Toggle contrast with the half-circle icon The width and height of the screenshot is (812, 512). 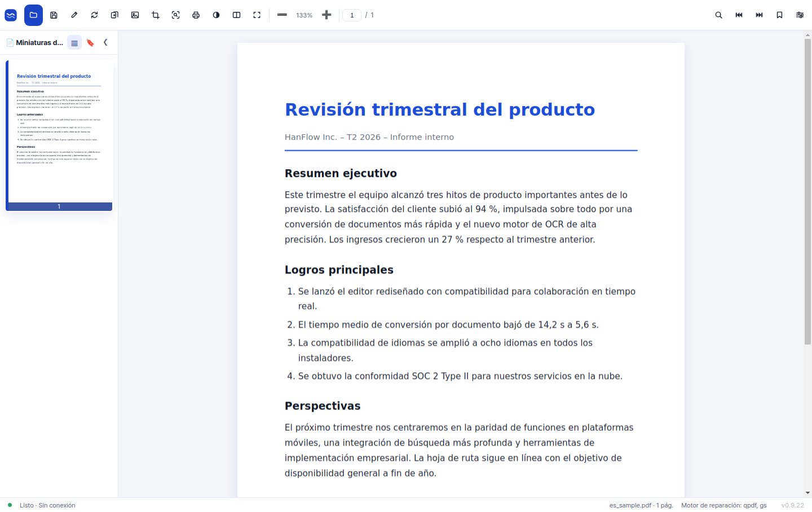(x=216, y=15)
